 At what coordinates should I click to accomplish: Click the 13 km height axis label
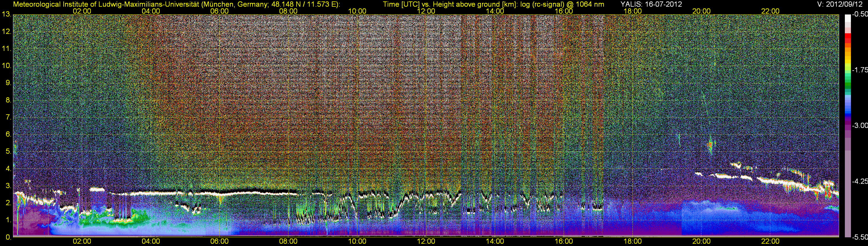6,14
